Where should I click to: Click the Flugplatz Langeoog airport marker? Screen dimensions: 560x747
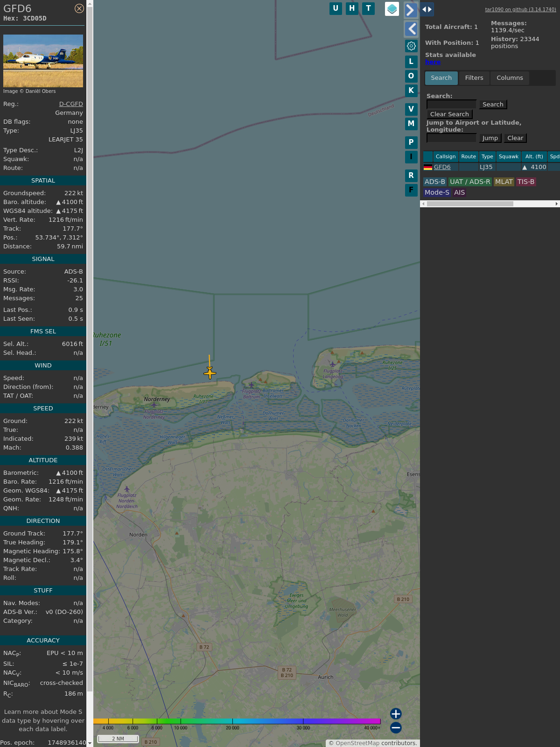[x=332, y=364]
